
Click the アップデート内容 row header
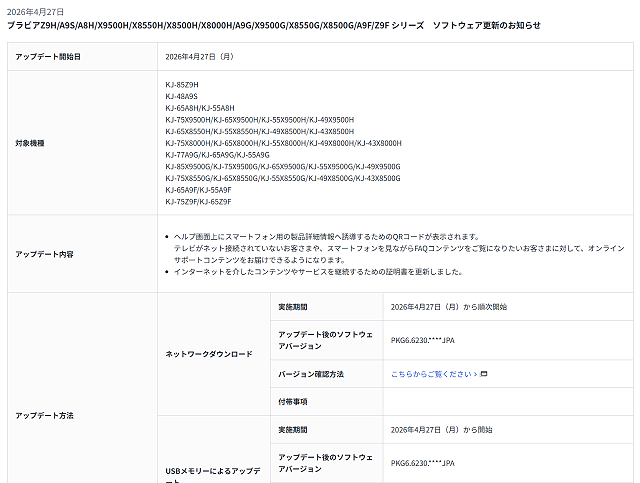tap(44, 254)
